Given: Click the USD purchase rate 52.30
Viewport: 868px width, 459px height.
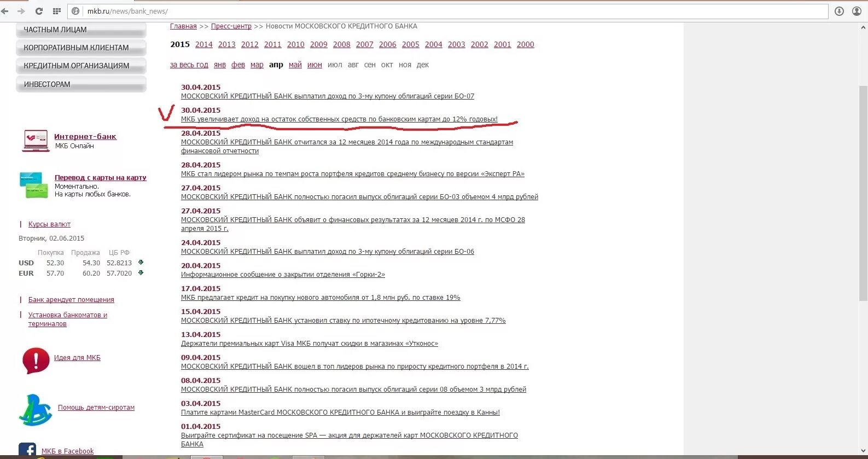Looking at the screenshot, I should coord(55,263).
